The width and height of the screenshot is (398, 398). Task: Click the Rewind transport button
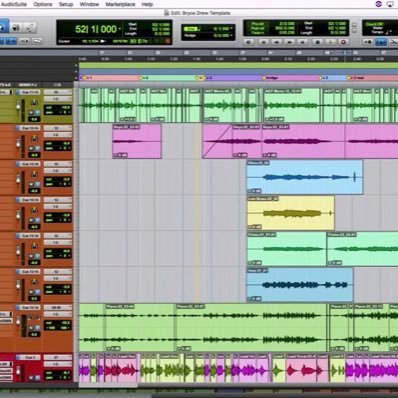276,42
